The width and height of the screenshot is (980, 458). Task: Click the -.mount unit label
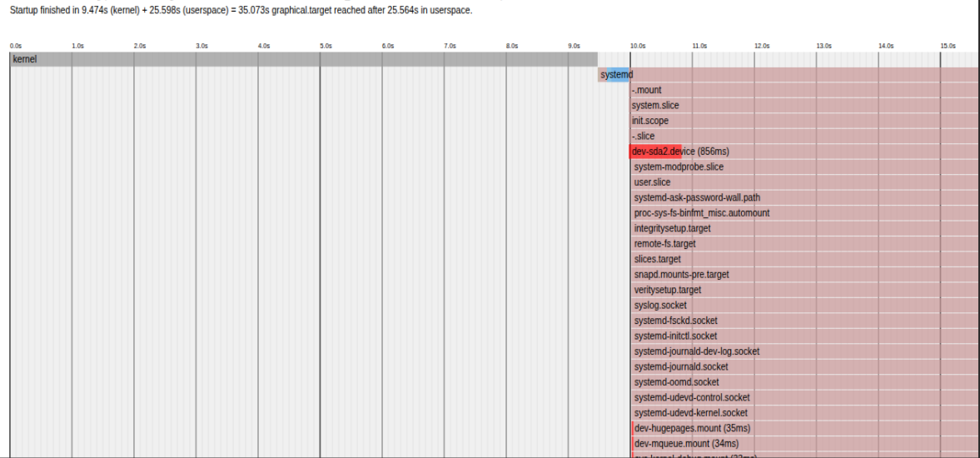pos(646,90)
